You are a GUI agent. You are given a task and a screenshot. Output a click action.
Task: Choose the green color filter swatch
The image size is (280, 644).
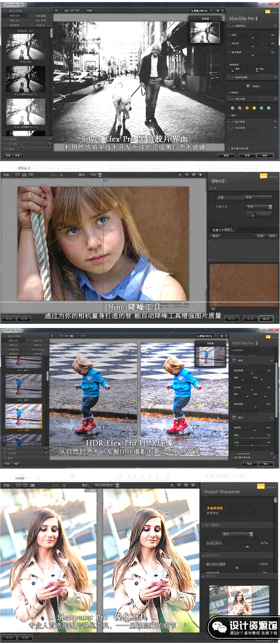[261, 108]
